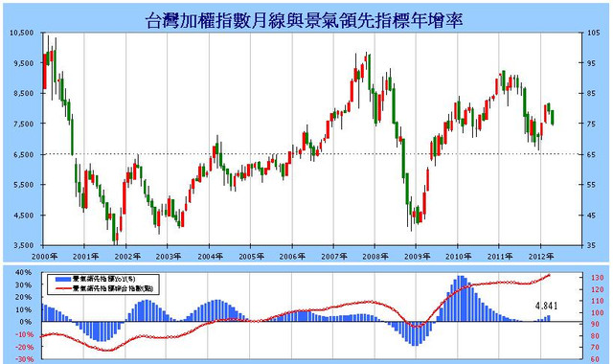613x364 pixels.
Task: Click the 10% lower-panel axis label
Action: 23,309
